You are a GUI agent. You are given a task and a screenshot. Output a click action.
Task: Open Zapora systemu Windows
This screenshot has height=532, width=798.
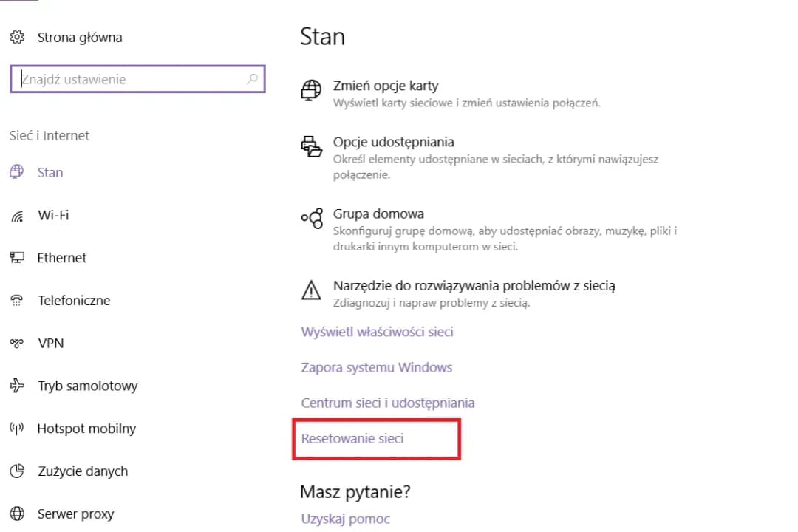(x=377, y=367)
